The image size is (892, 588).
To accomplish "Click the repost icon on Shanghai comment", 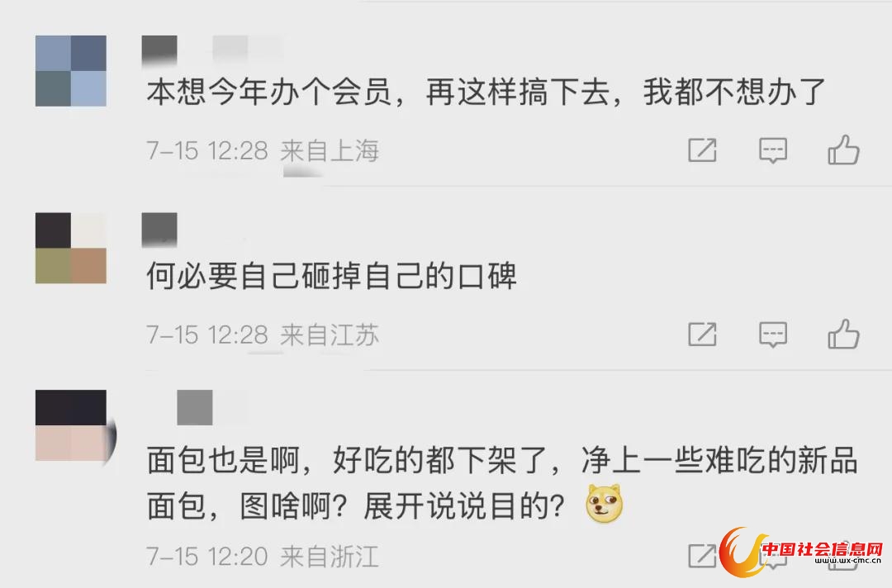I will click(x=703, y=150).
